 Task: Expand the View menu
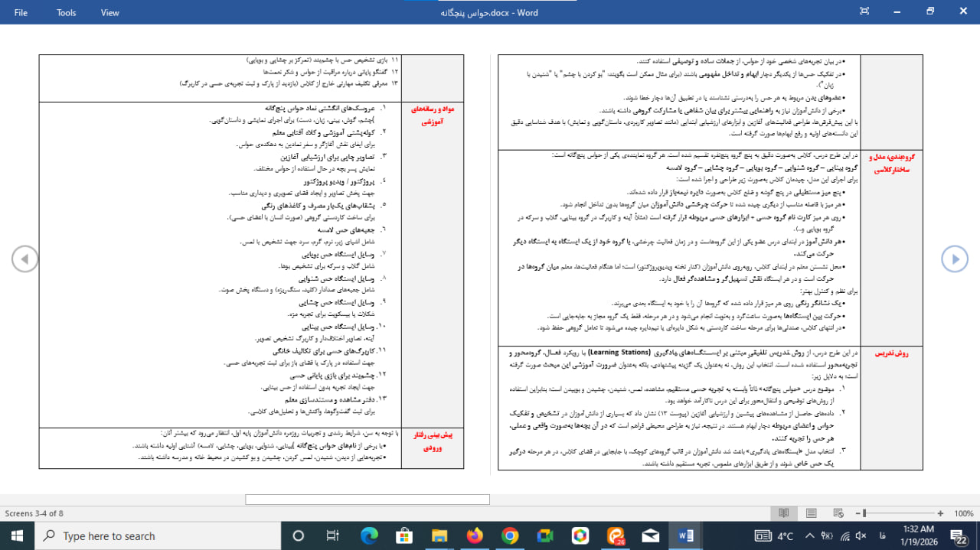pyautogui.click(x=110, y=12)
